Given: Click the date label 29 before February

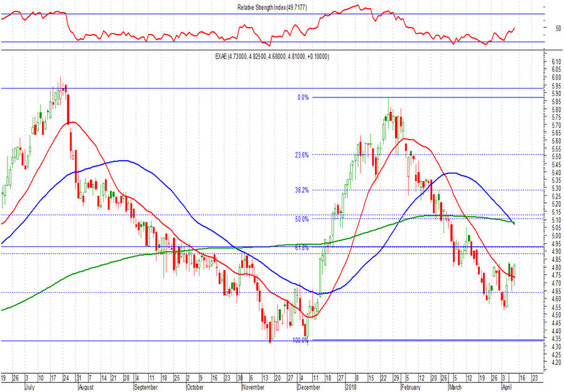Looking at the screenshot, I should 396,378.
